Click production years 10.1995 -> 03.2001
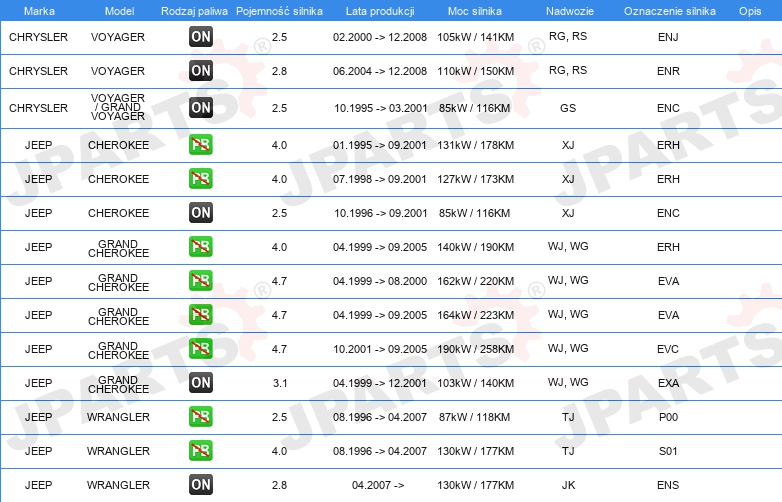The image size is (782, 502). (x=381, y=108)
